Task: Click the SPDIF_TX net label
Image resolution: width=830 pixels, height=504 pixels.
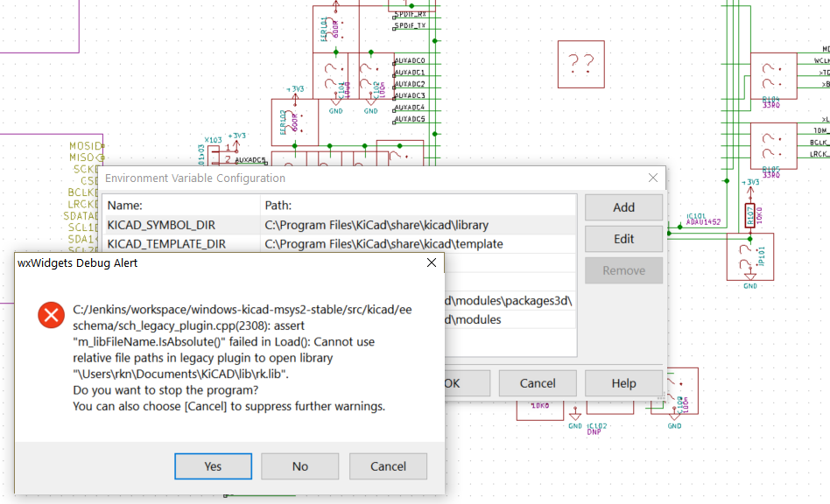Action: [410, 25]
